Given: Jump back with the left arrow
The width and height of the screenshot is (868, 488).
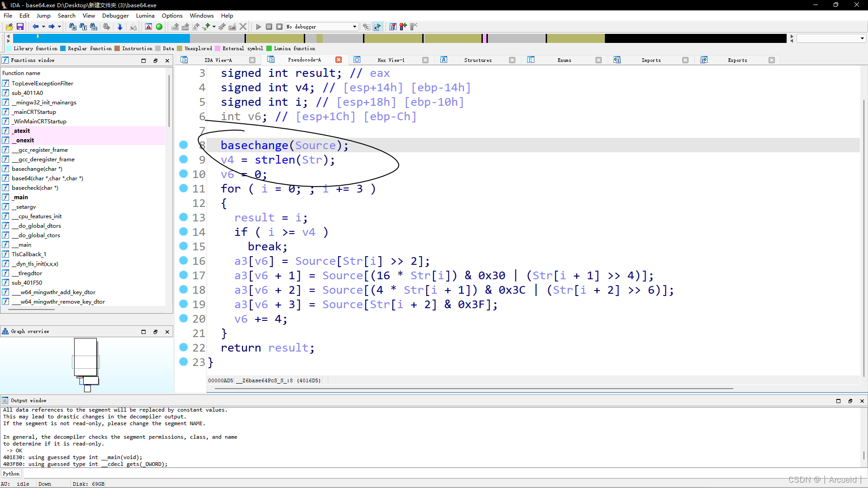Looking at the screenshot, I should (x=35, y=27).
